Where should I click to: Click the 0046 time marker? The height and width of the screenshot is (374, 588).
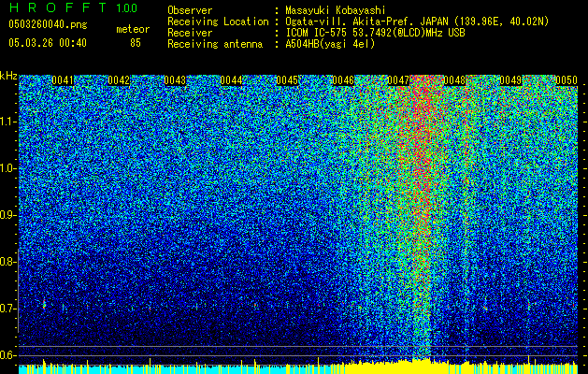(x=343, y=80)
